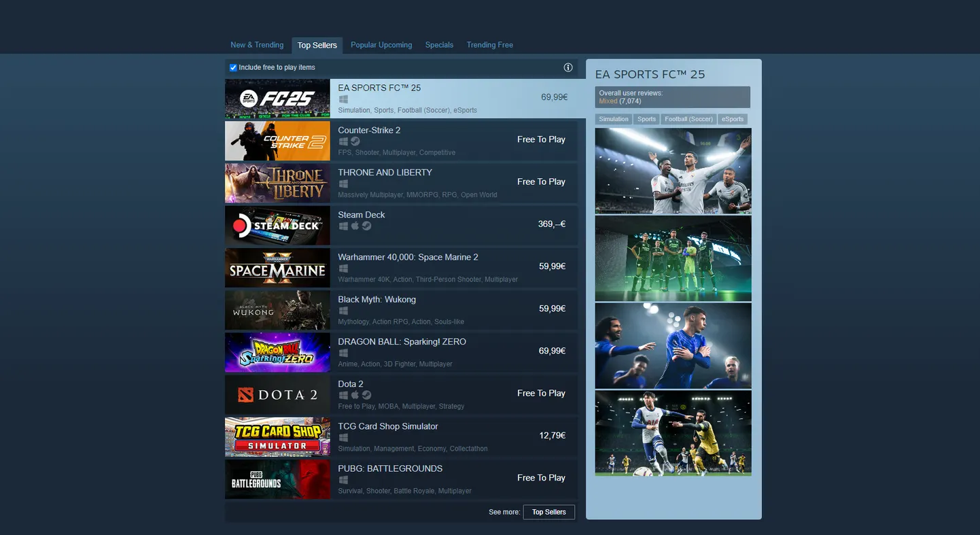Open the Steam Deck capsule image
Viewport: 980px width, 535px height.
(x=277, y=226)
